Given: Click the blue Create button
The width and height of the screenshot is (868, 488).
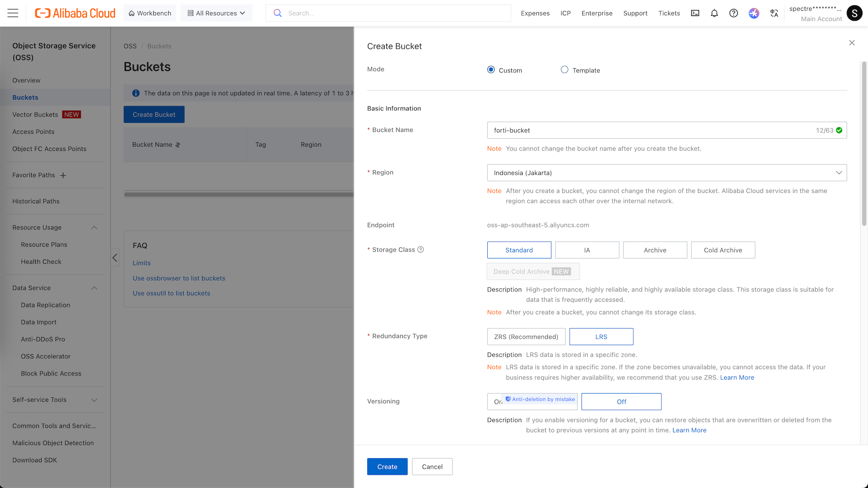Looking at the screenshot, I should point(387,467).
